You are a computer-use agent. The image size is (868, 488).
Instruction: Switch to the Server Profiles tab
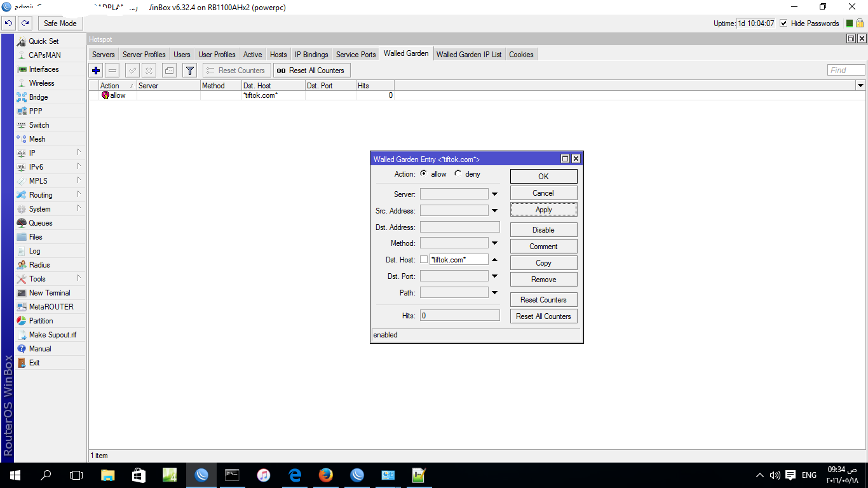click(144, 55)
